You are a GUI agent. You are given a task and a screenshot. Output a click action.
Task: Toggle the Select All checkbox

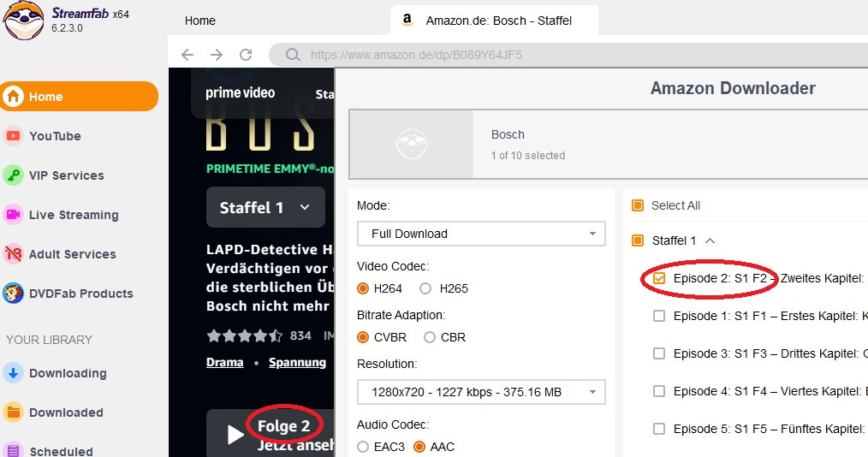(x=638, y=205)
